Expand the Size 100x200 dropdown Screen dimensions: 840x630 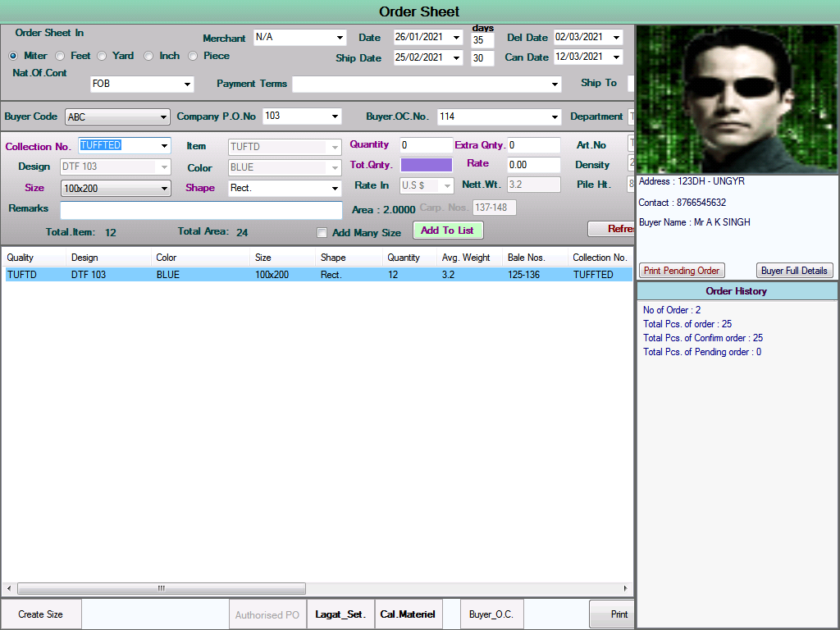(x=164, y=189)
